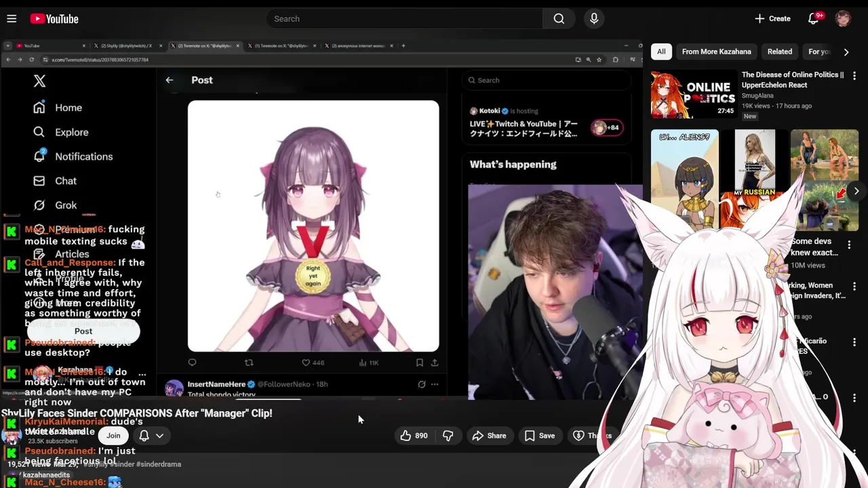The image size is (868, 488).
Task: Open the Kazahana channel avatar
Action: pyautogui.click(x=12, y=436)
